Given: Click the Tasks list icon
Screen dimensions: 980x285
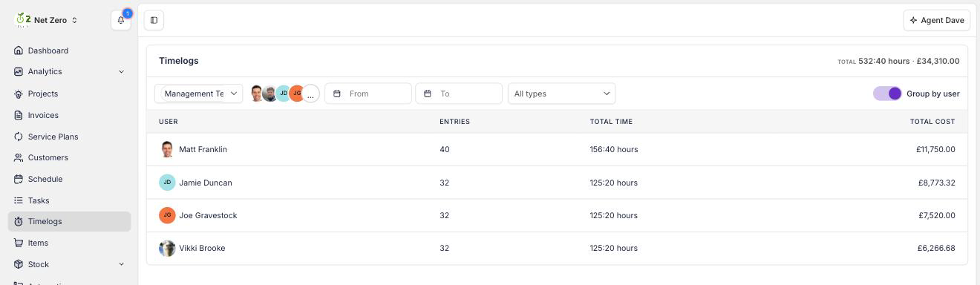Looking at the screenshot, I should [19, 200].
